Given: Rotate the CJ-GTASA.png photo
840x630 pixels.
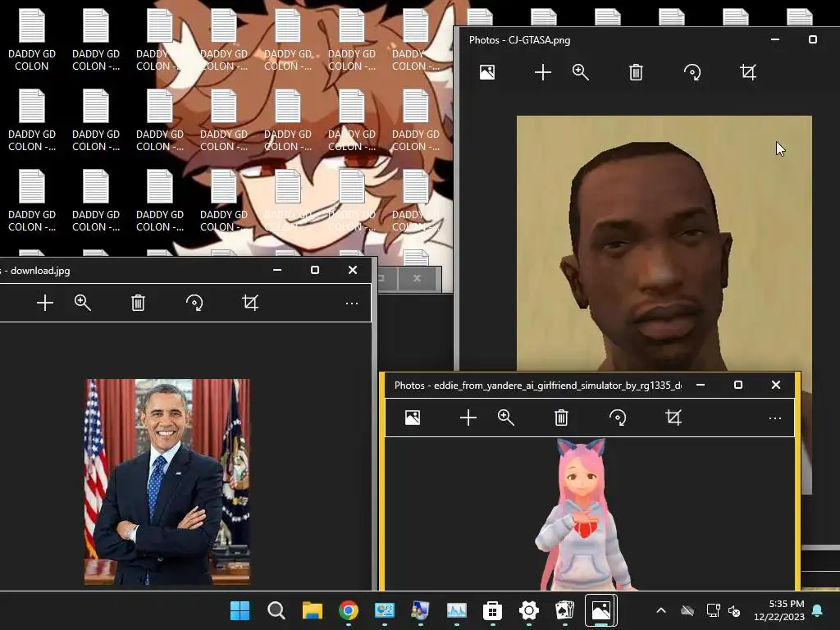Looking at the screenshot, I should (x=692, y=72).
